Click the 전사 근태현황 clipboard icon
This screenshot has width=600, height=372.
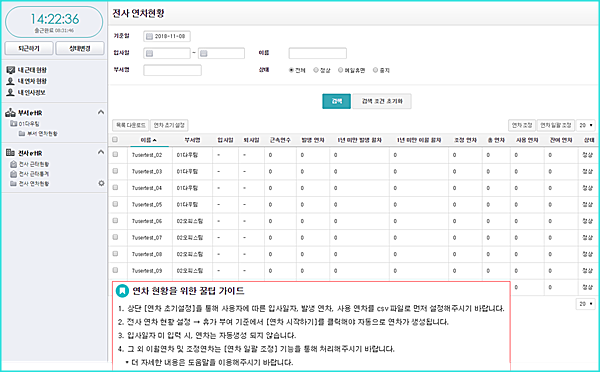(x=13, y=164)
